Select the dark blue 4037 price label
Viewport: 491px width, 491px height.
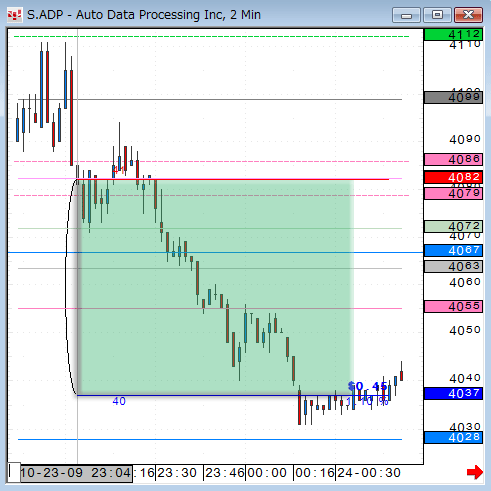coord(453,394)
